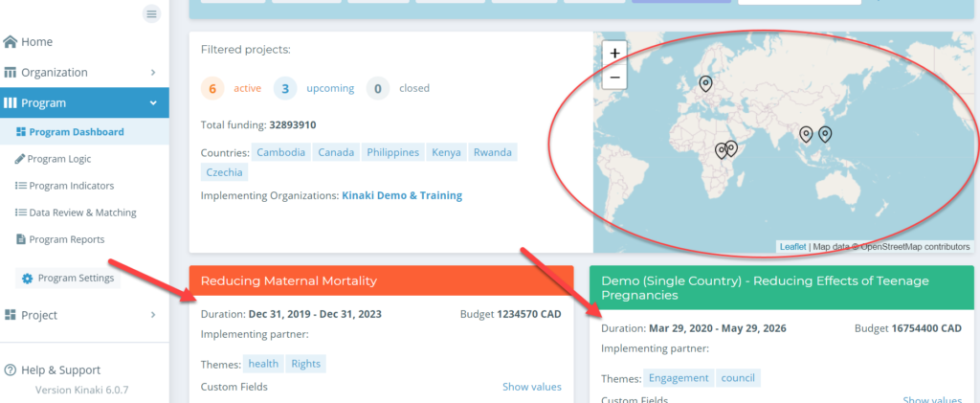Open Kinaki Demo & Training organization link
The image size is (980, 403).
click(x=402, y=195)
